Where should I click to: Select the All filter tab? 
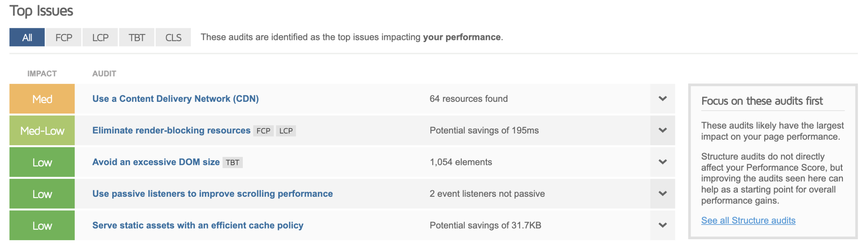[27, 37]
